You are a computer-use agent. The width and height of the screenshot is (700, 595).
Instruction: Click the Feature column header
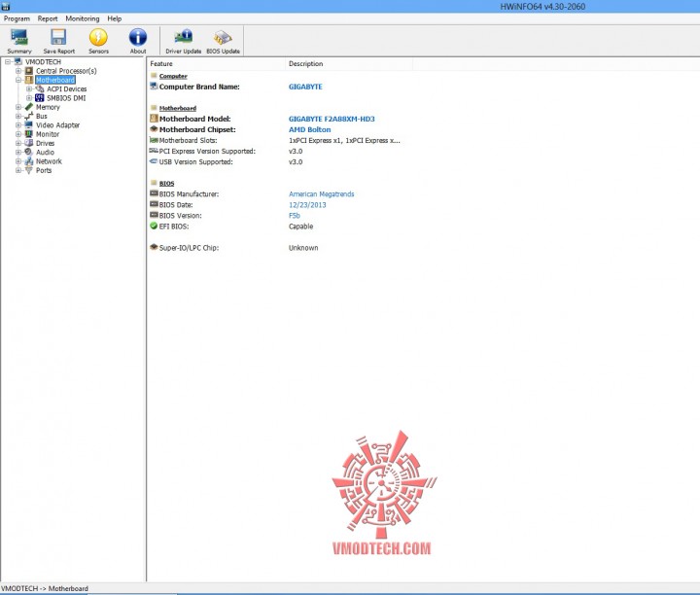(216, 64)
